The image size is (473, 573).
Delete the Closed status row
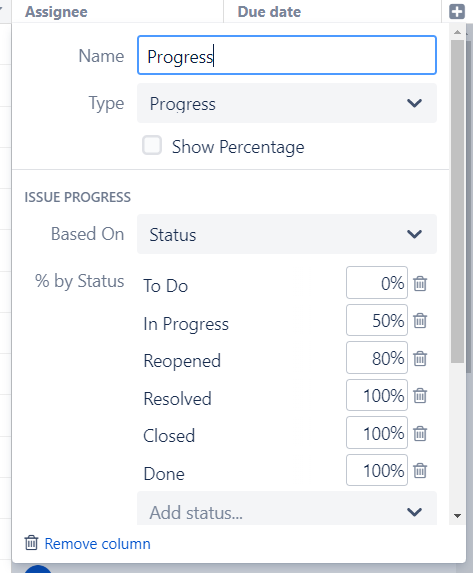(x=420, y=434)
